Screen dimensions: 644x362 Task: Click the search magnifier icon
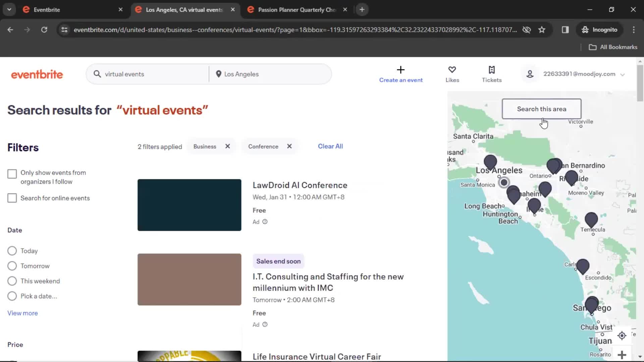(97, 74)
